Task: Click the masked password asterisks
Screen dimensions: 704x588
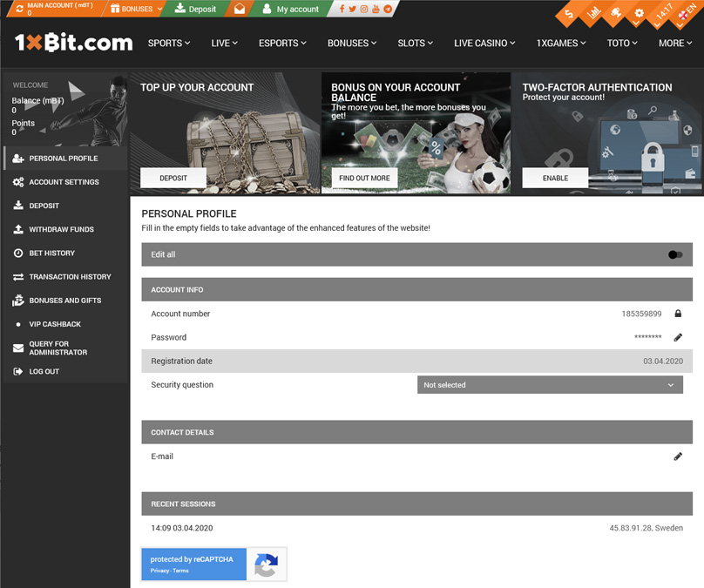Action: [648, 336]
